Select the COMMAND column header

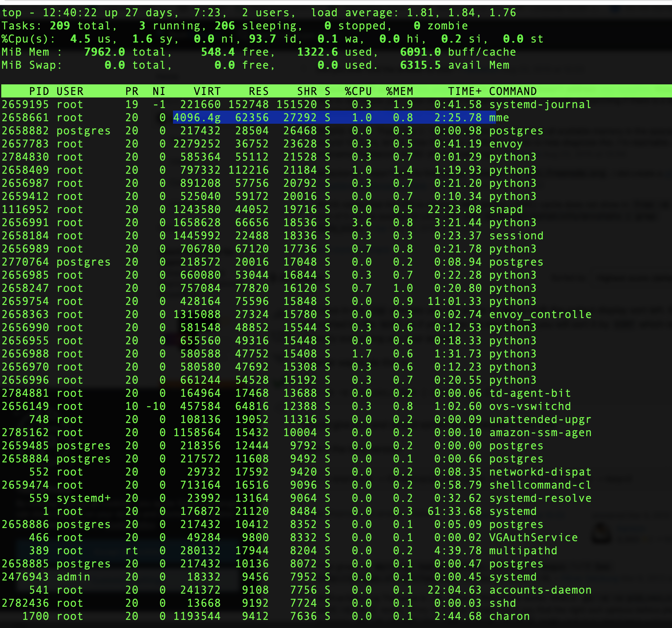pyautogui.click(x=512, y=91)
